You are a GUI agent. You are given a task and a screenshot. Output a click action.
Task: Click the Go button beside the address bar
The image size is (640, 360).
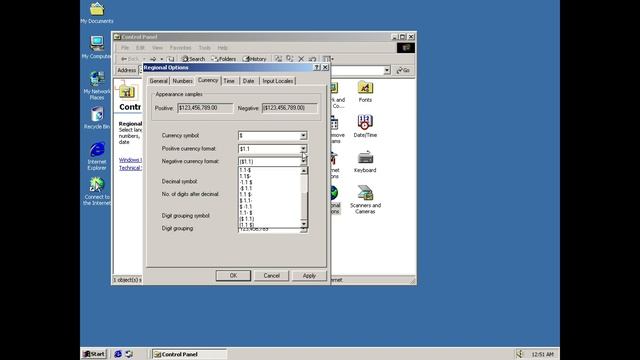[403, 70]
